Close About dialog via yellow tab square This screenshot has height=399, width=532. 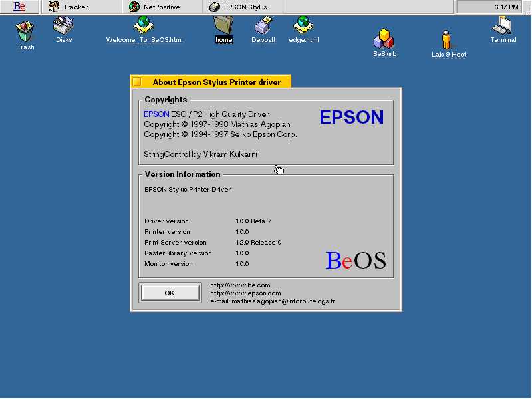coord(137,82)
